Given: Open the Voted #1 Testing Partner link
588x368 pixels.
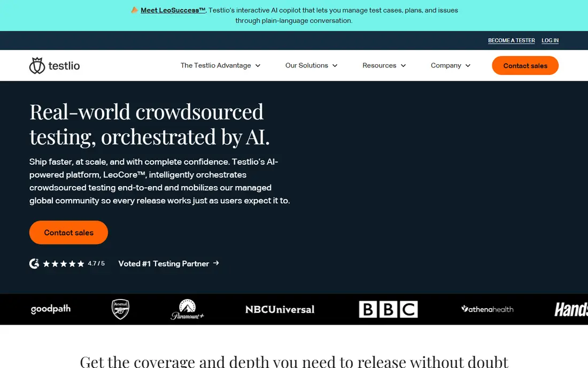Looking at the screenshot, I should pos(169,264).
